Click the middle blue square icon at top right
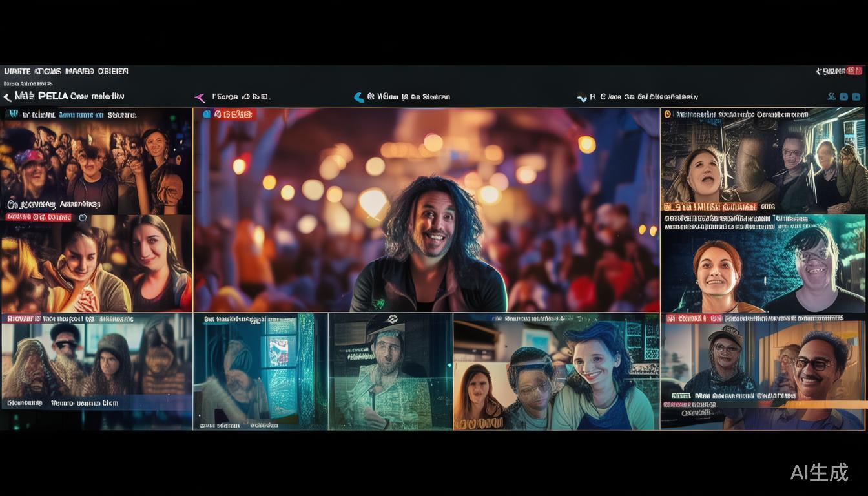Image resolution: width=868 pixels, height=496 pixels. (843, 97)
